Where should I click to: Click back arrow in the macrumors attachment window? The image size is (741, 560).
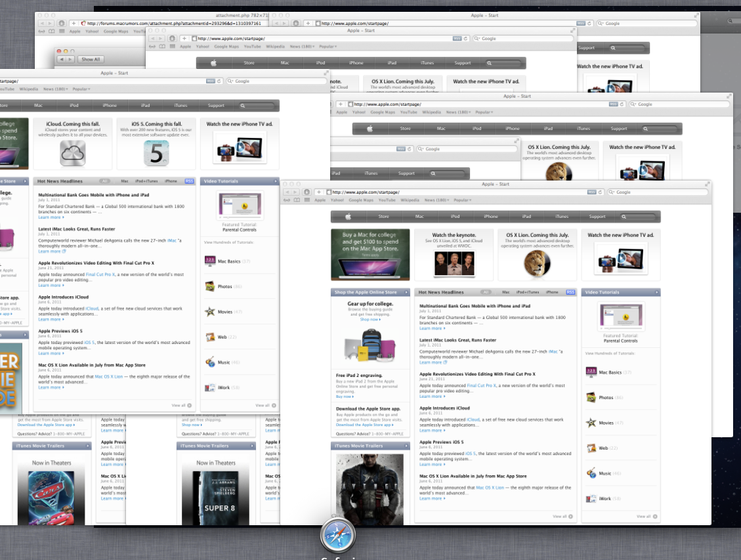coord(42,23)
